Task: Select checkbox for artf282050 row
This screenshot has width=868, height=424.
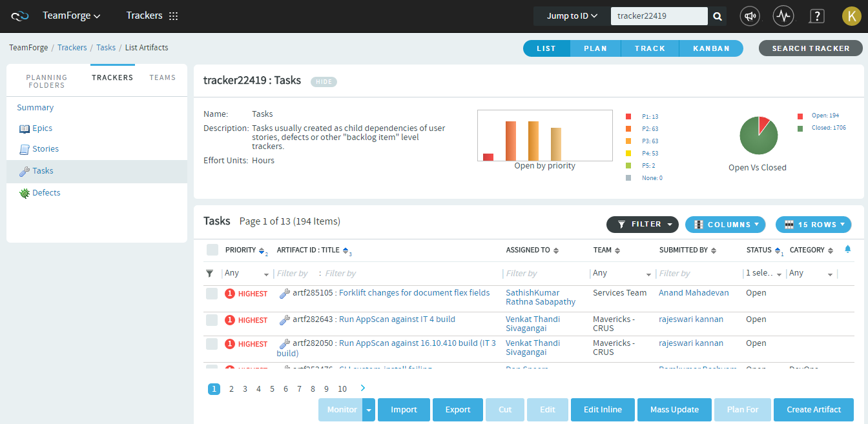Action: click(x=212, y=344)
